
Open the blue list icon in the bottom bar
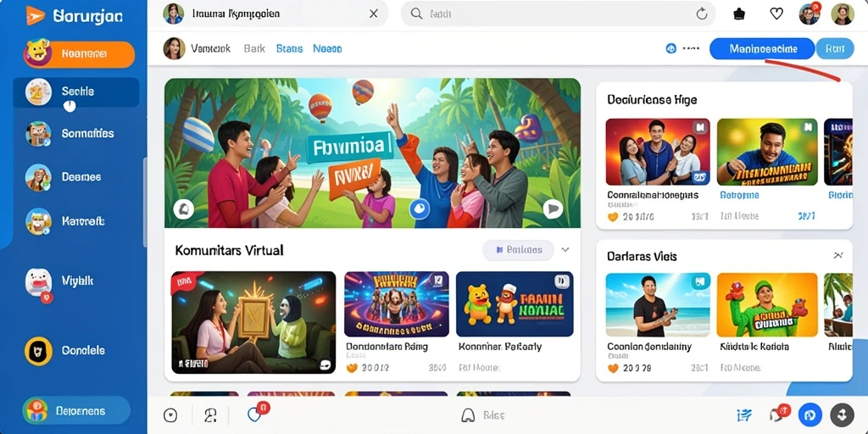click(744, 415)
